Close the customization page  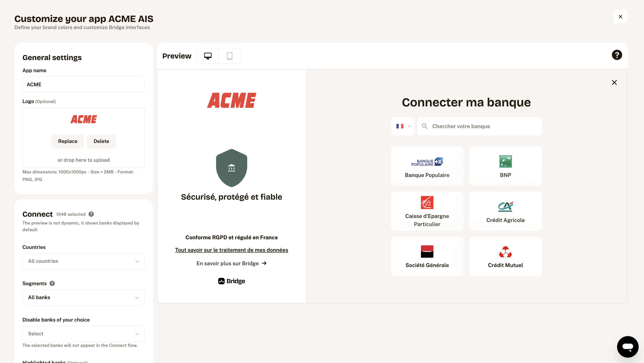620,17
